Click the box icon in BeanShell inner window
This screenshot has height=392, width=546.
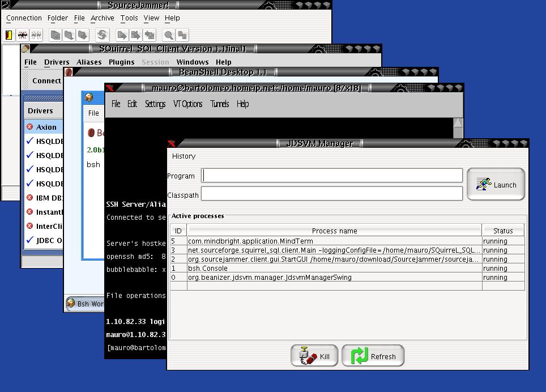(89, 97)
